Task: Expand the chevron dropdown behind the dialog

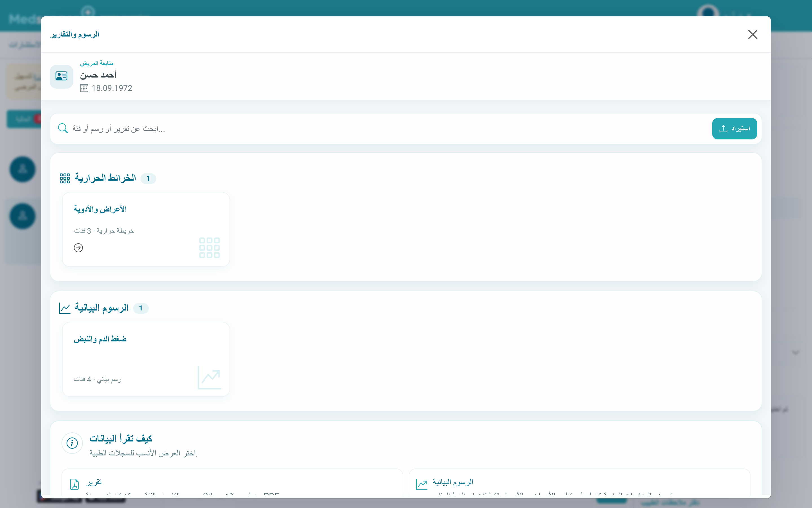Action: coord(796,352)
